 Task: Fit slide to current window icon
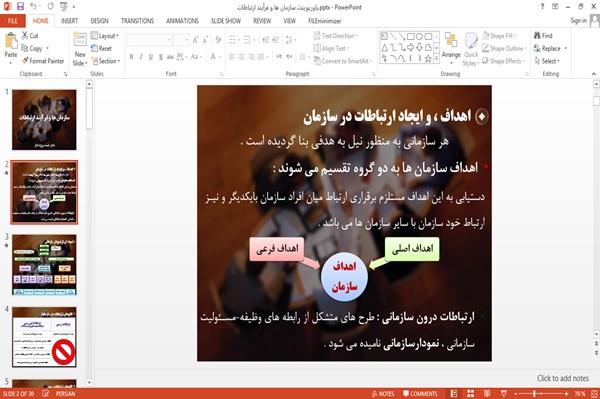click(594, 394)
